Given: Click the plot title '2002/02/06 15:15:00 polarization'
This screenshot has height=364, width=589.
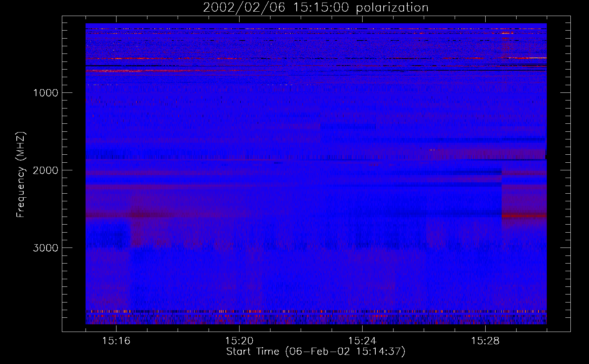Looking at the screenshot, I should 316,8.
